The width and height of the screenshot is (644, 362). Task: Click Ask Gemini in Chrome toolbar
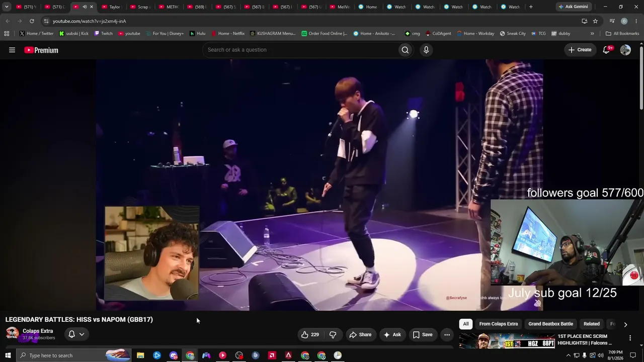pyautogui.click(x=573, y=7)
